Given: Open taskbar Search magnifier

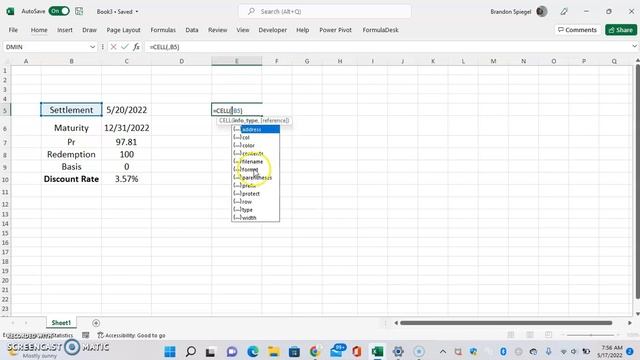Looking at the screenshot, I should pyautogui.click(x=191, y=351).
